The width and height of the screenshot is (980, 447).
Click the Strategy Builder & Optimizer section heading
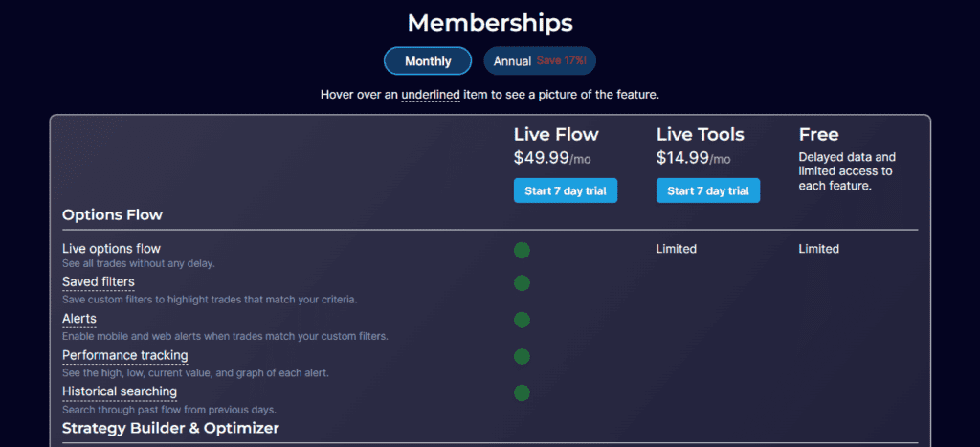pos(170,427)
